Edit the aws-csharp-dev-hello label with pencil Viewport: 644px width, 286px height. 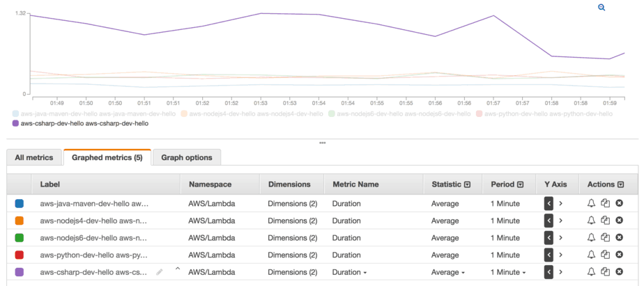tap(160, 272)
